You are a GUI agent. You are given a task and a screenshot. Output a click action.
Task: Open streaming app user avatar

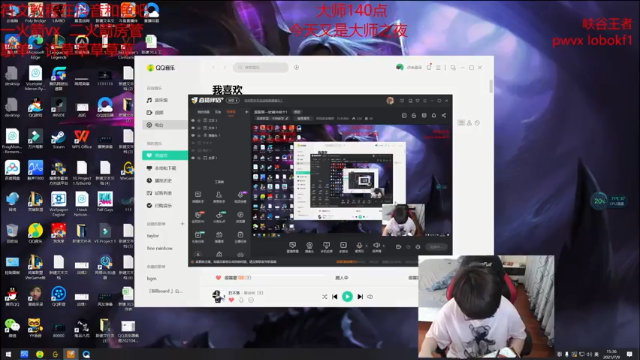point(390,100)
